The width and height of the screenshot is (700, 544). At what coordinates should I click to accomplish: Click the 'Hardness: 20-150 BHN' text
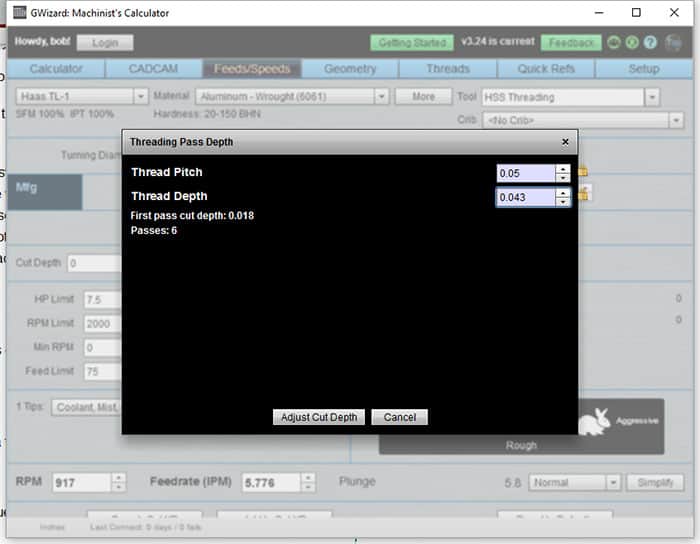pyautogui.click(x=207, y=114)
